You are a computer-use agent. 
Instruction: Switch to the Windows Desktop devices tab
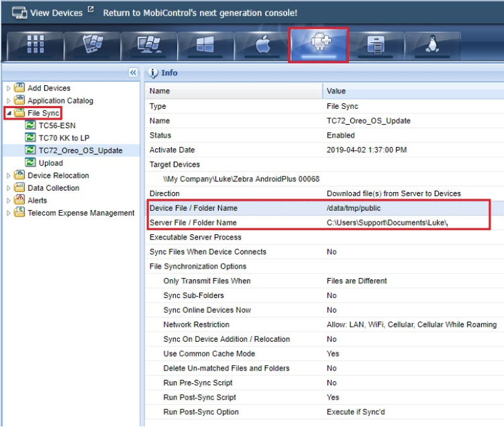149,45
